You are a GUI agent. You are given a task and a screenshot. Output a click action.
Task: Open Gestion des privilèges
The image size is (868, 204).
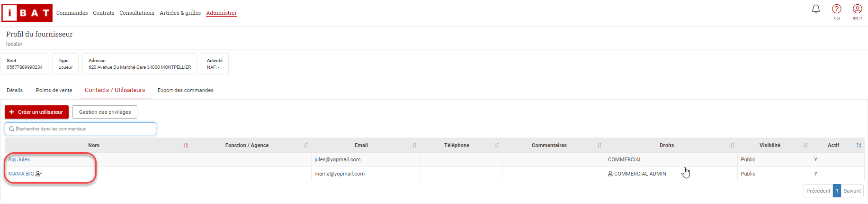pos(105,112)
